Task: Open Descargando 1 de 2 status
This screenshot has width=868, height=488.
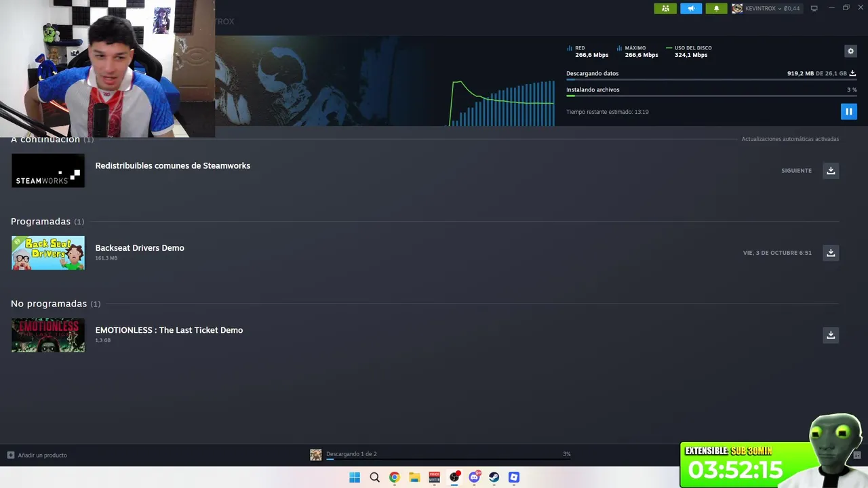Action: (351, 454)
